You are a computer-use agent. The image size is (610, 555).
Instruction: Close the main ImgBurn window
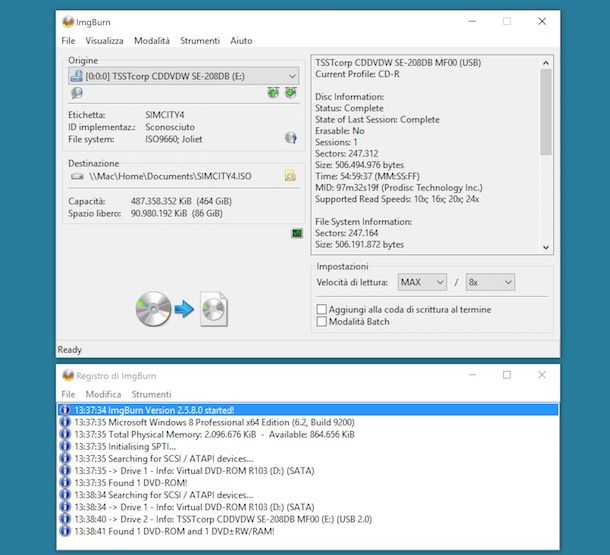click(x=542, y=21)
